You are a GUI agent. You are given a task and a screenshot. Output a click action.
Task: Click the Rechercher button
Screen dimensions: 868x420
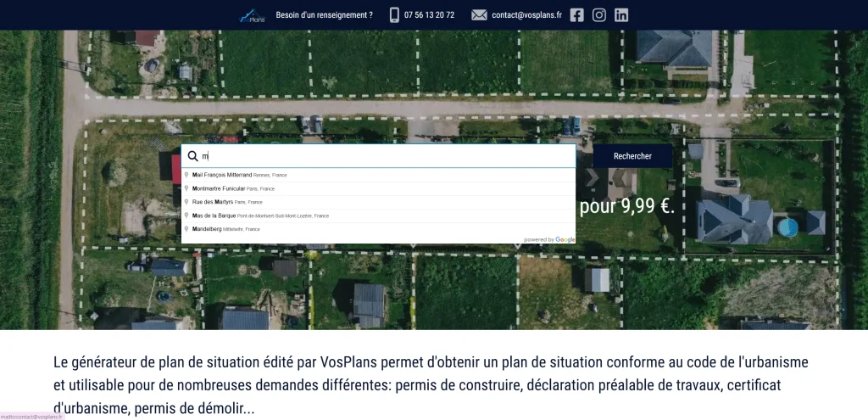click(632, 156)
